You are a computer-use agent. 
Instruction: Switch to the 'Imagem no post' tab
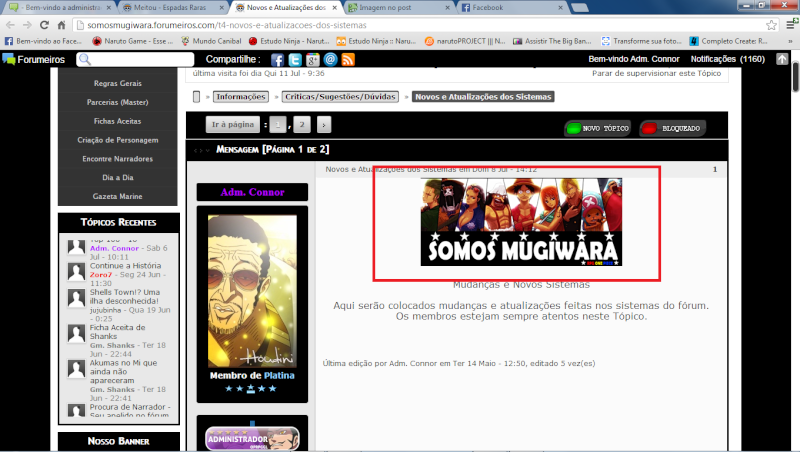399,8
